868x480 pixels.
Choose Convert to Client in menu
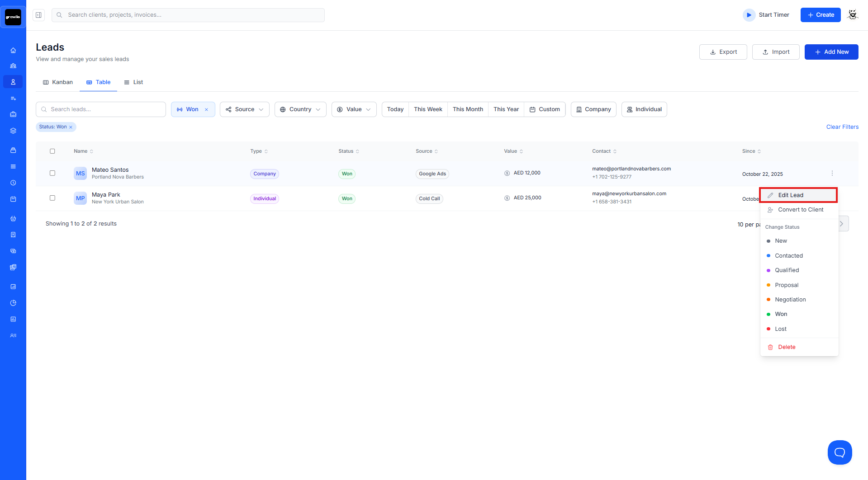click(x=799, y=210)
